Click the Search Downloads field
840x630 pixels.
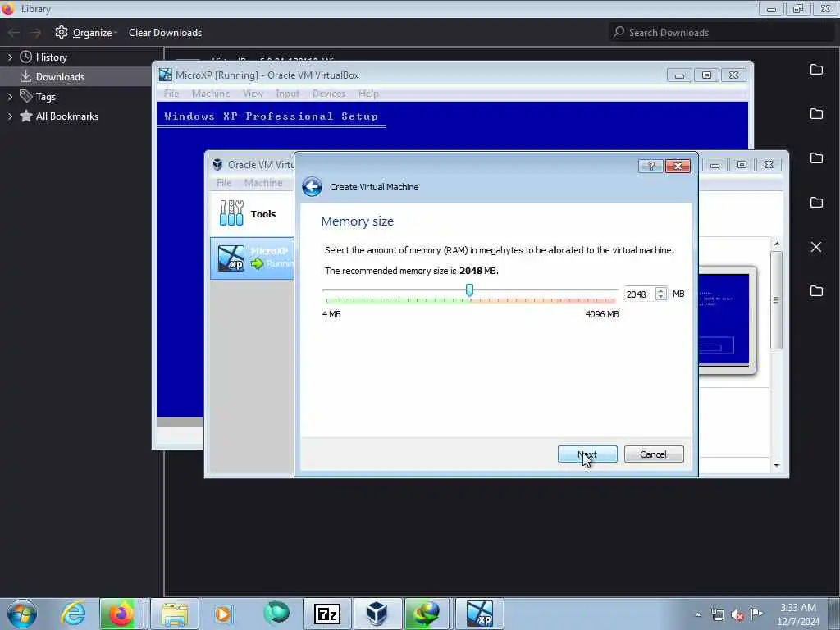click(x=721, y=33)
